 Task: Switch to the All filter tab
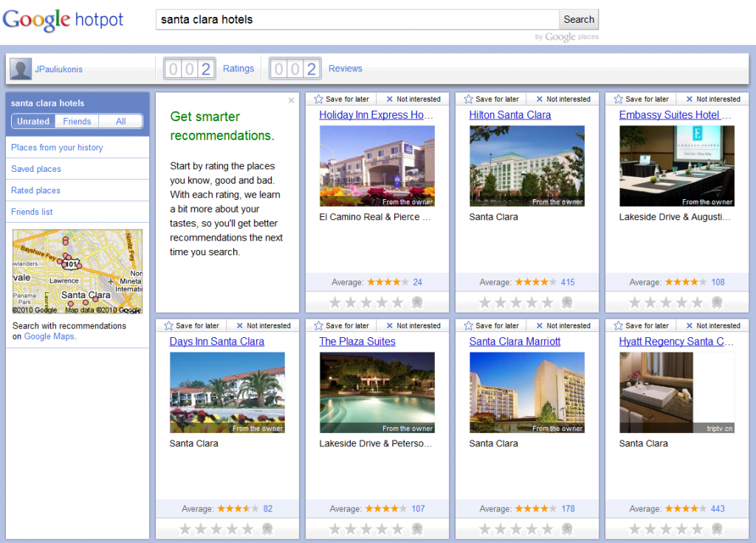(120, 122)
